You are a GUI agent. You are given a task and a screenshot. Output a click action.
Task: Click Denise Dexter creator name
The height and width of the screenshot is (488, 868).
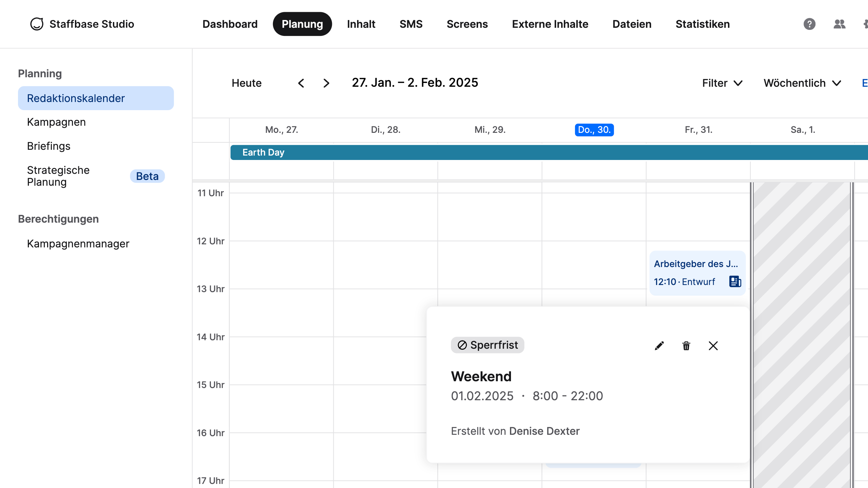[x=545, y=431]
